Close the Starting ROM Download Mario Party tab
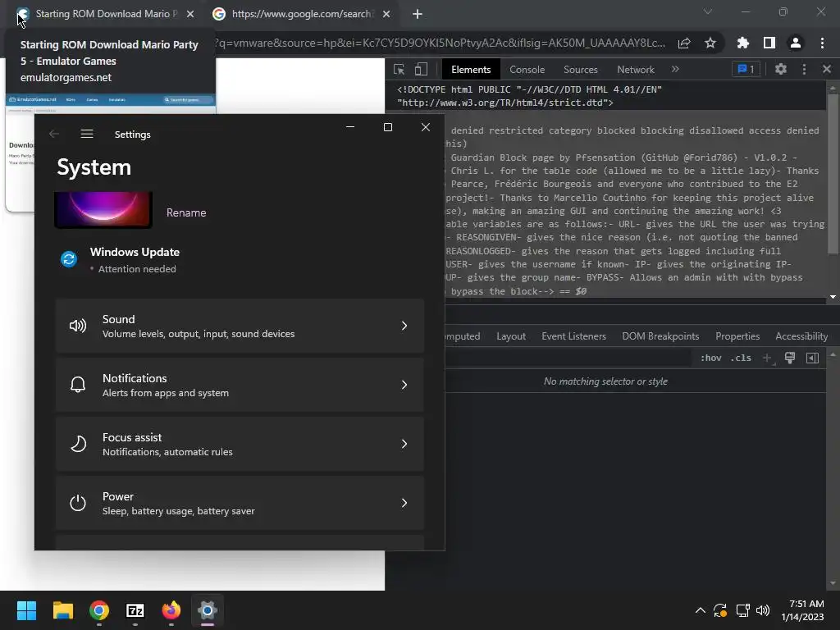Image resolution: width=840 pixels, height=630 pixels. 190,14
